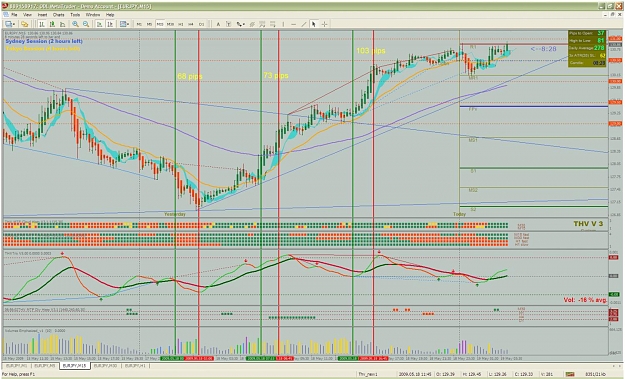
Task: Open the Window menu
Action: click(93, 15)
